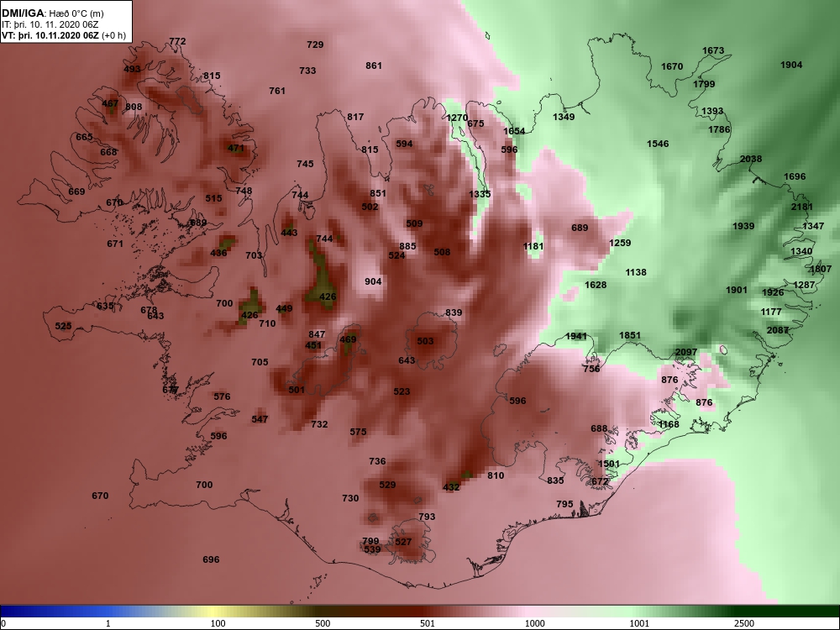This screenshot has height=630, width=840.
Task: Click the 1670 value in the northeast
Action: point(672,66)
